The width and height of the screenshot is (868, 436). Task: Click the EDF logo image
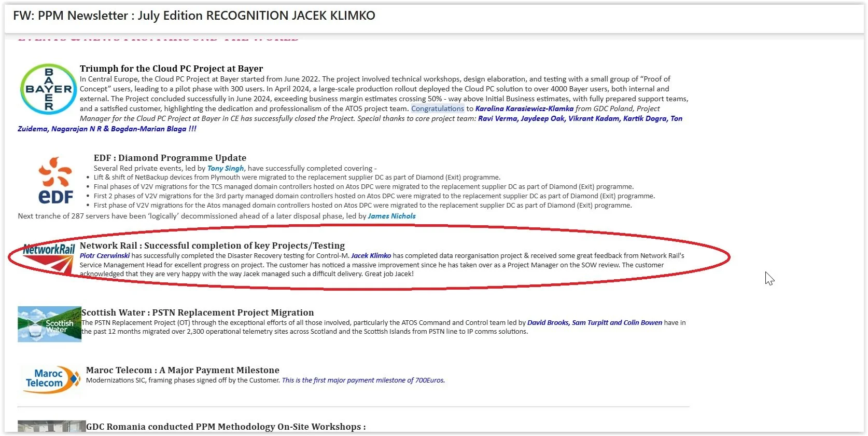[x=55, y=180]
